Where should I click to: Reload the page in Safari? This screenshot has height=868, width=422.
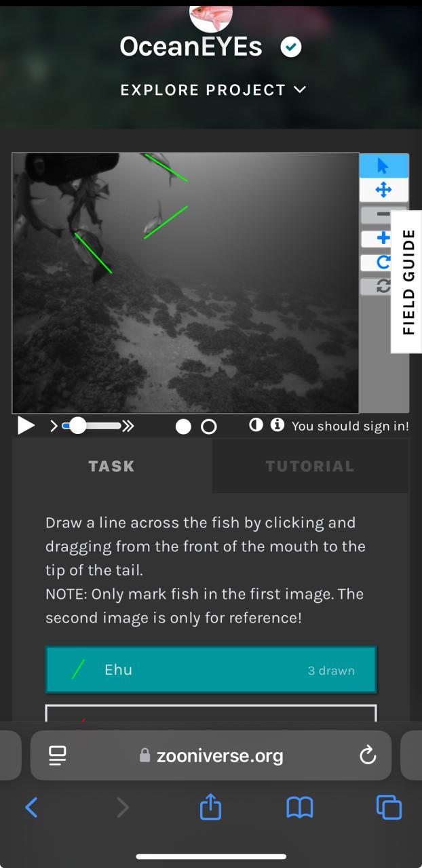367,755
